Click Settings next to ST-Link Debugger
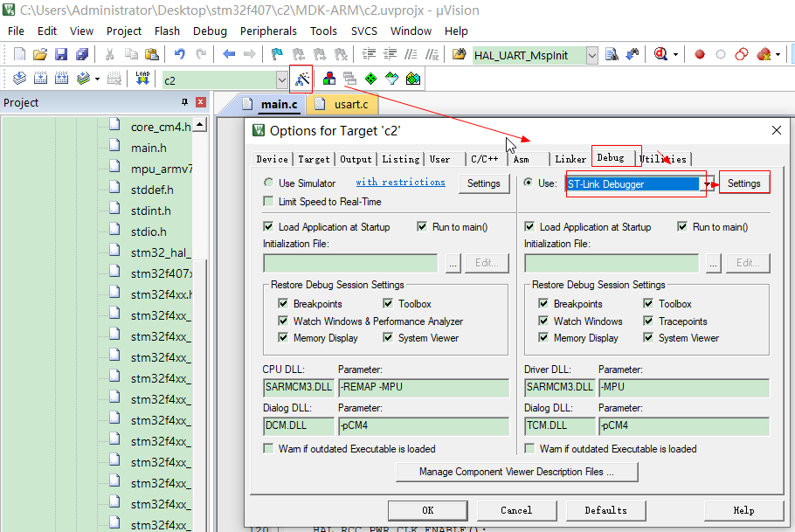This screenshot has height=532, width=795. (743, 183)
